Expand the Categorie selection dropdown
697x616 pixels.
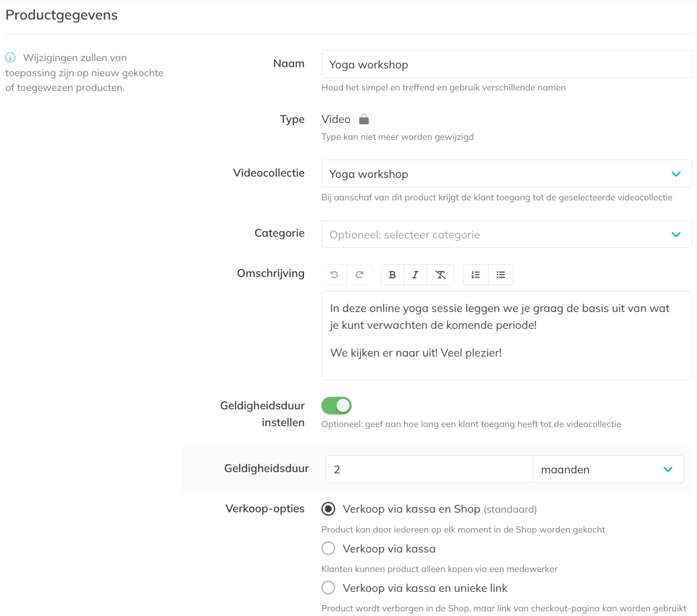click(x=506, y=234)
